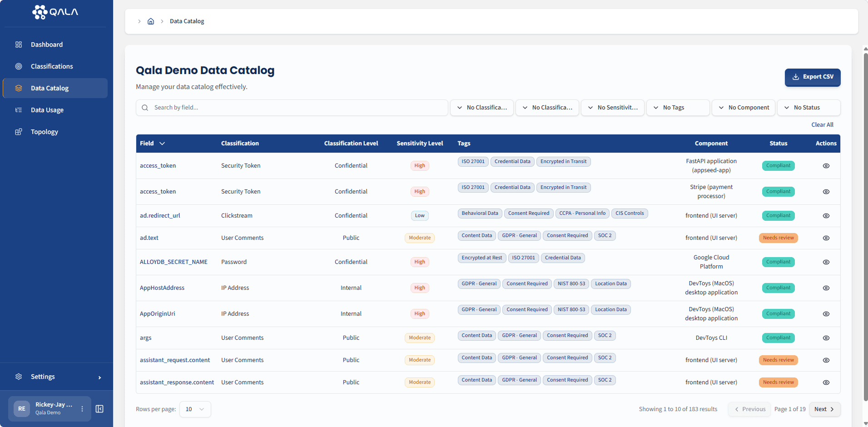Open the user profile options menu

82,409
